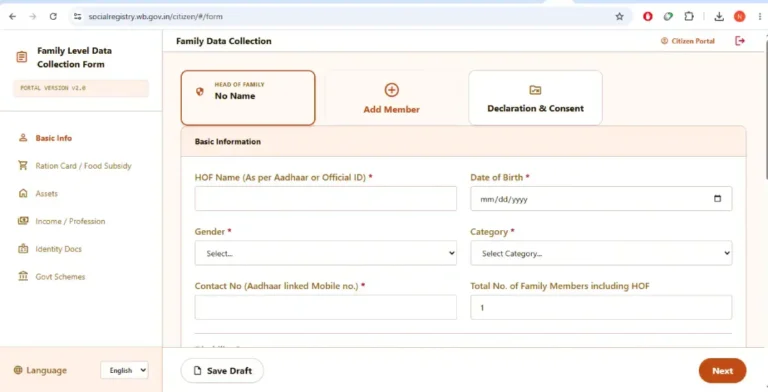
Task: Click the folder icon above Declaration & Consent
Action: [535, 90]
